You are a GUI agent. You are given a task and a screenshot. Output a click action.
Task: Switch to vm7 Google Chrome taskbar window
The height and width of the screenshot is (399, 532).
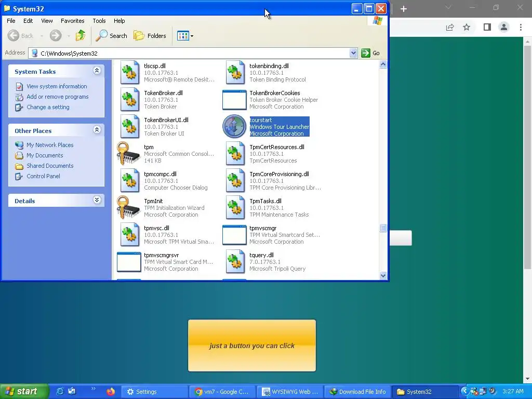[x=222, y=392]
